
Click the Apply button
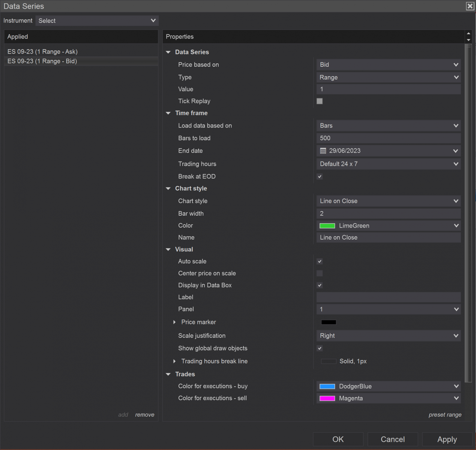point(447,439)
